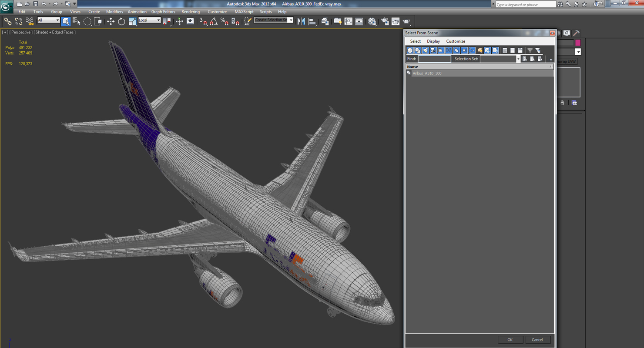Click the Unlink Selection tool
The width and height of the screenshot is (644, 348).
click(19, 21)
